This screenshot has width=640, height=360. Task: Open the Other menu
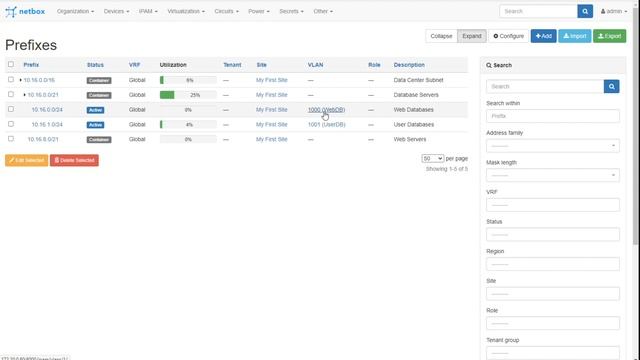323,11
